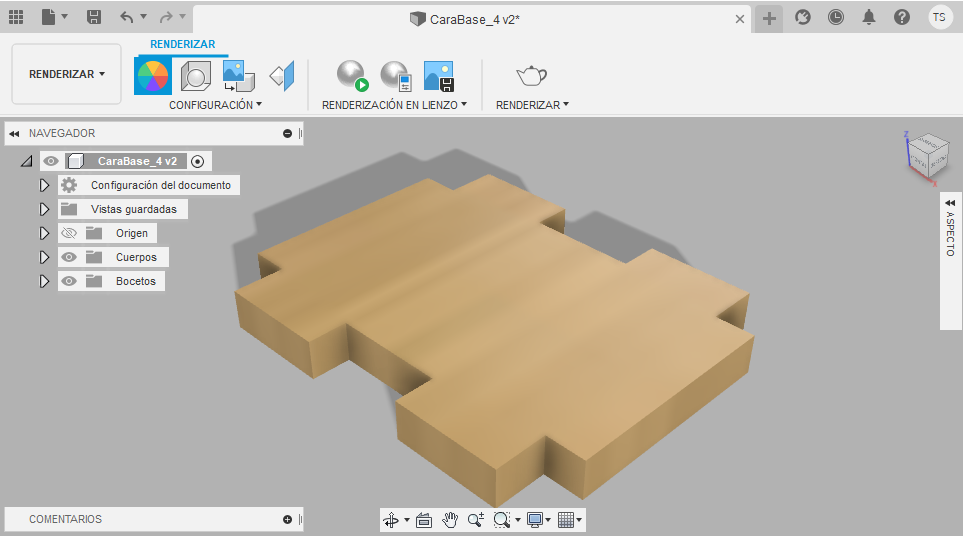Select the Origen tree item
Screen dimensions: 963x536
(132, 233)
